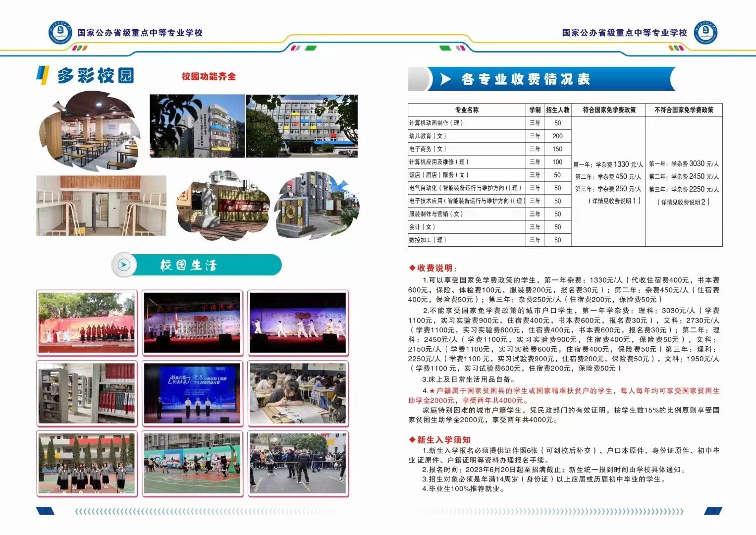Click the 招生人数 table column header
Viewport: 756px width, 535px height.
coord(557,110)
